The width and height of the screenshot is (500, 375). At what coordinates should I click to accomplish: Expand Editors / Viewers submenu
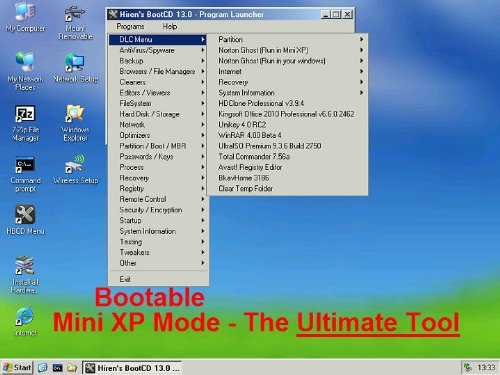158,93
